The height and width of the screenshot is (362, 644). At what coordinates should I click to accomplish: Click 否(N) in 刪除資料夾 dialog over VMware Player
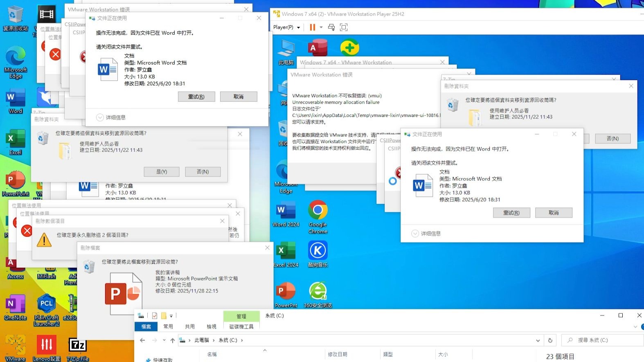coord(613,139)
